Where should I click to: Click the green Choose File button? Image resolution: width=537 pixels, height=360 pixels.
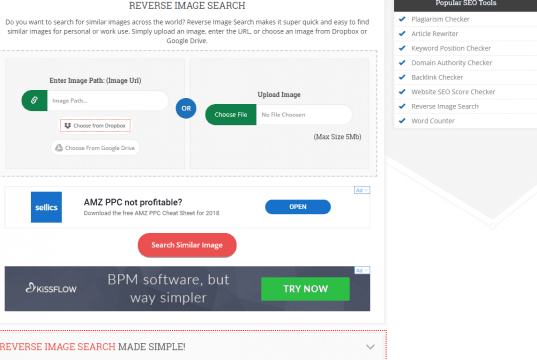point(230,114)
